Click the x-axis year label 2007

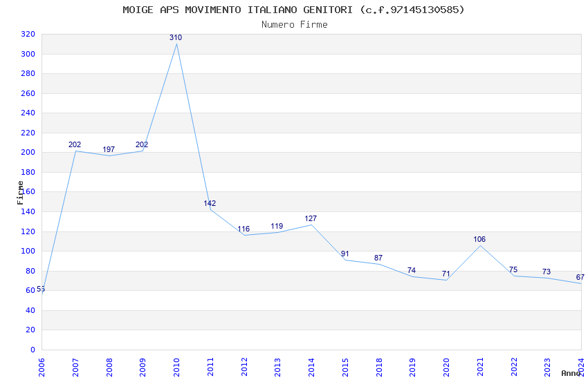pos(75,368)
